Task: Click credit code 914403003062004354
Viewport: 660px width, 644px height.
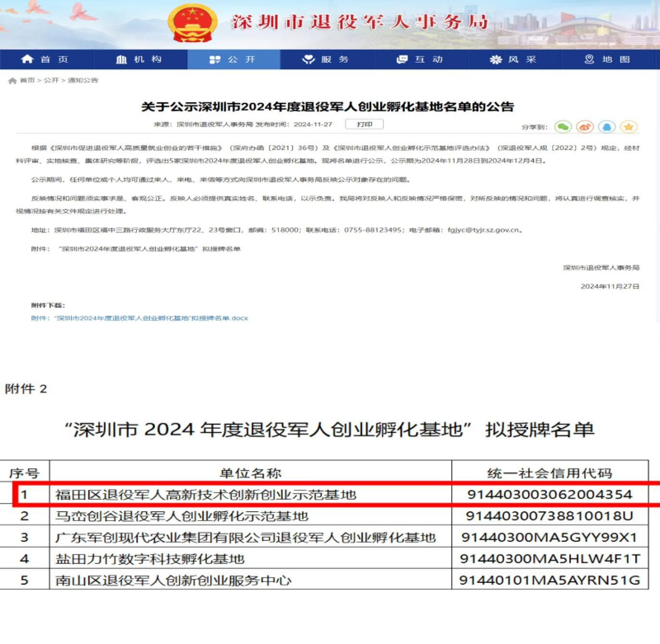Action: click(549, 495)
